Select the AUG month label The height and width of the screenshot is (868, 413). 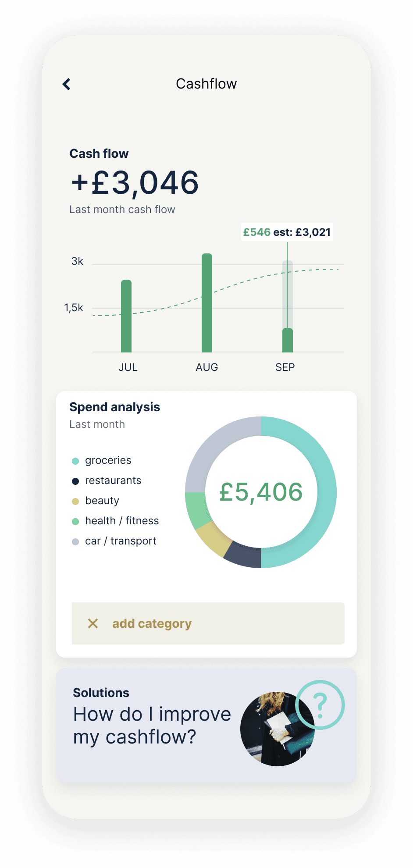[207, 367]
